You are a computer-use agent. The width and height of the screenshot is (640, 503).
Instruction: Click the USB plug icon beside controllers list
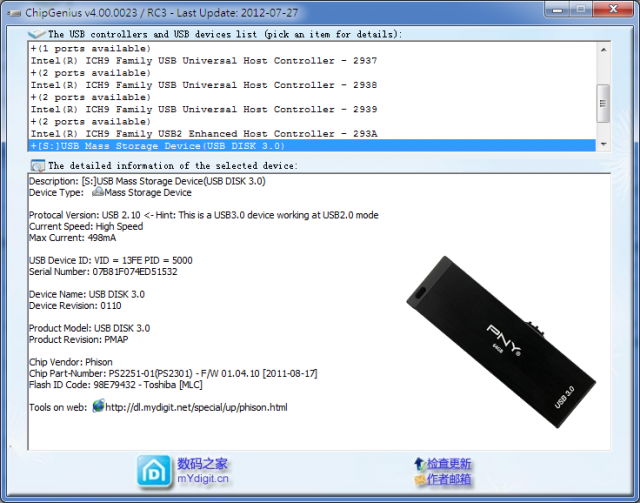pyautogui.click(x=37, y=34)
